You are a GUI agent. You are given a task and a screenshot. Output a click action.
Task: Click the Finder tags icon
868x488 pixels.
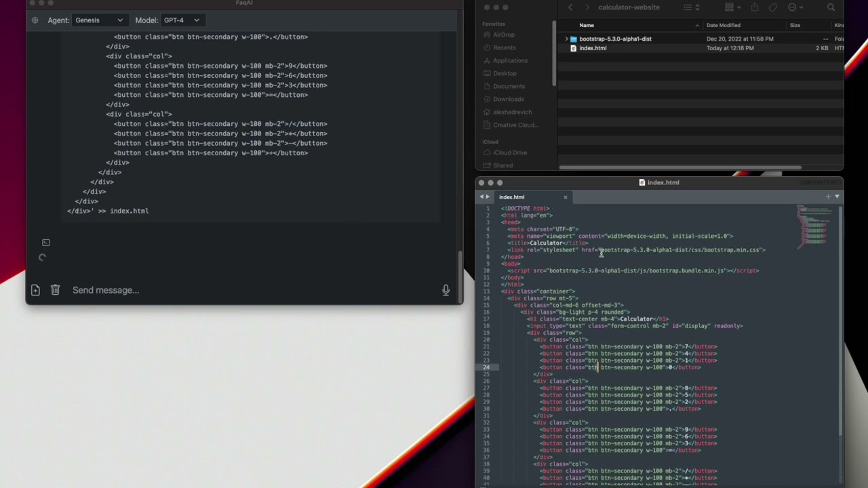773,7
